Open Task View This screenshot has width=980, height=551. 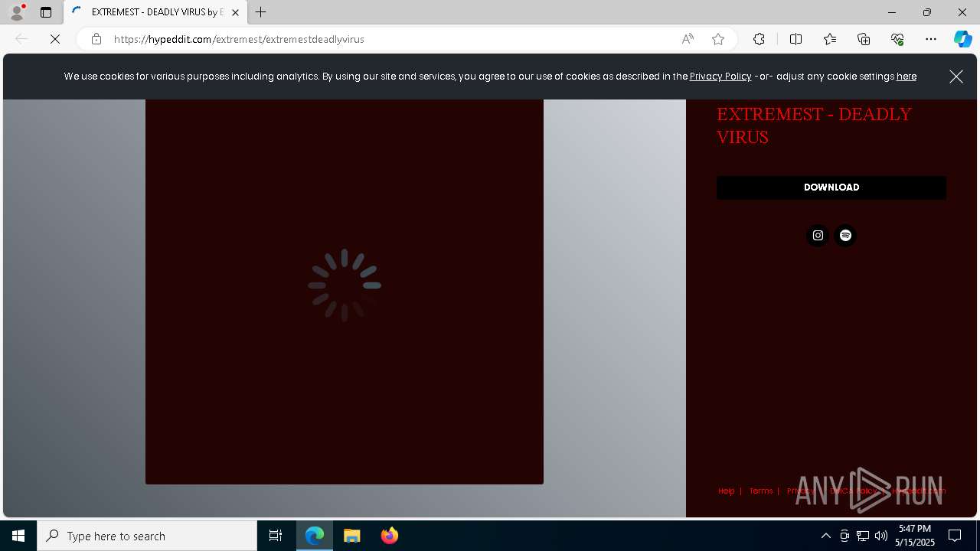point(276,536)
